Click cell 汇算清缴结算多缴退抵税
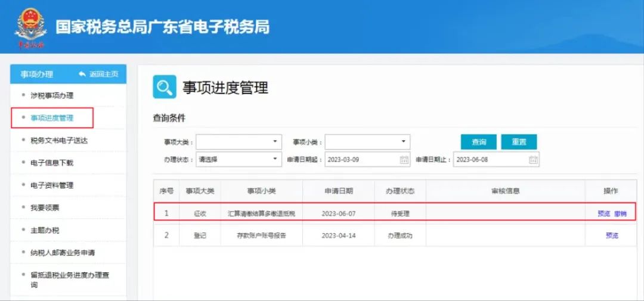The image size is (644, 301). [x=261, y=214]
